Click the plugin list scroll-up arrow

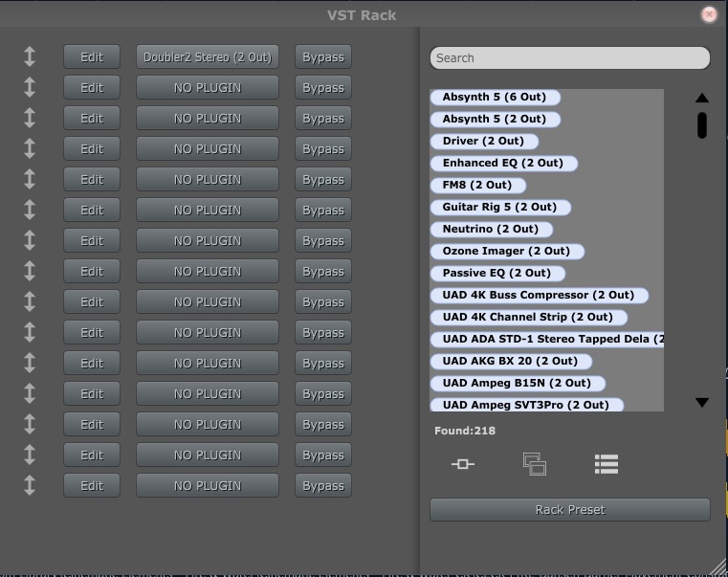(702, 98)
